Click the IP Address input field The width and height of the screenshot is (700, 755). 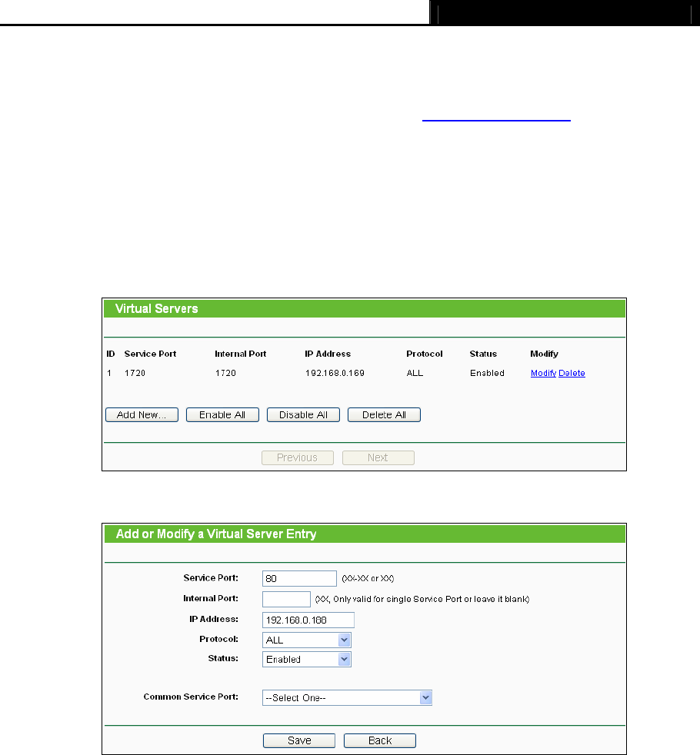tap(308, 620)
